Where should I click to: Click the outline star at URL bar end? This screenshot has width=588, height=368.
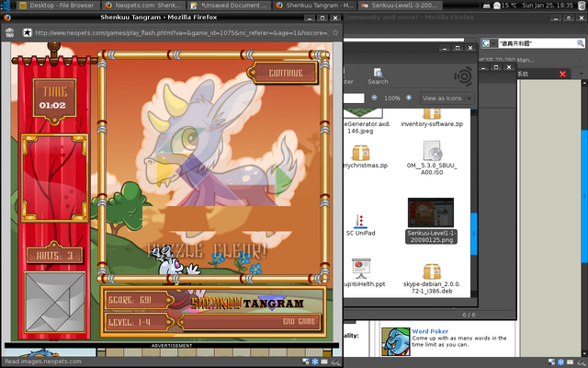[334, 33]
